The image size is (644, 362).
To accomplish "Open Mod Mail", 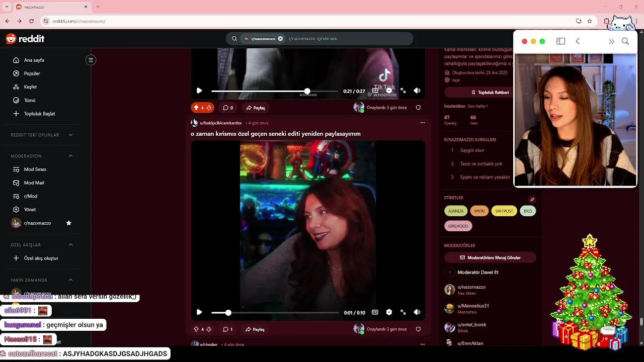I will (x=34, y=183).
